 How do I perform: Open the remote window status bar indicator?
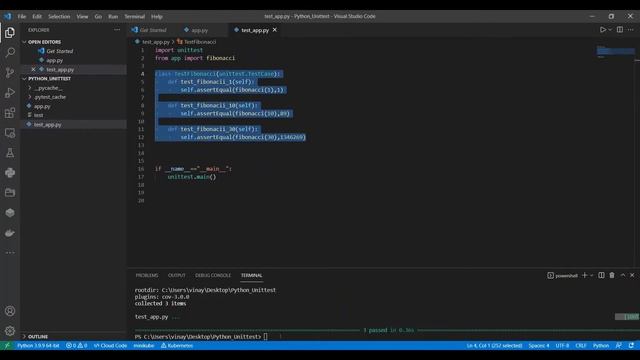[7, 345]
